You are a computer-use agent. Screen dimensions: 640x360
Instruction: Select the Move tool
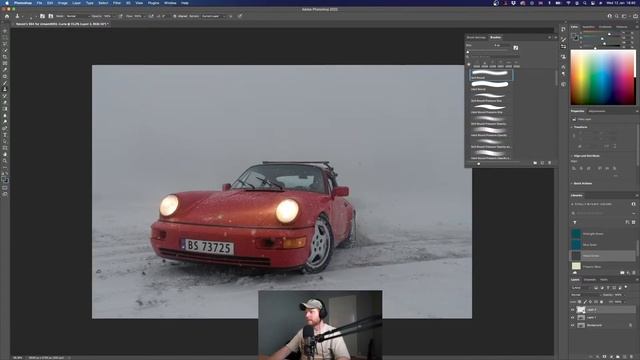coord(5,31)
